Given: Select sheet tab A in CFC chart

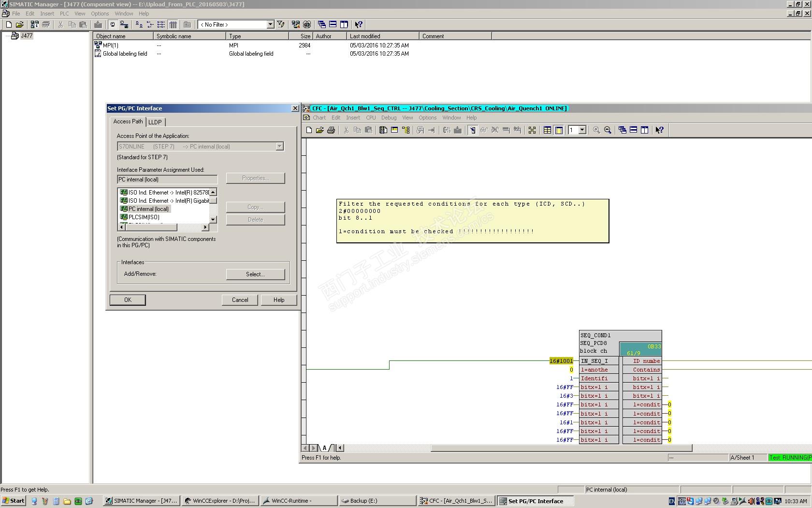Looking at the screenshot, I should coord(325,448).
